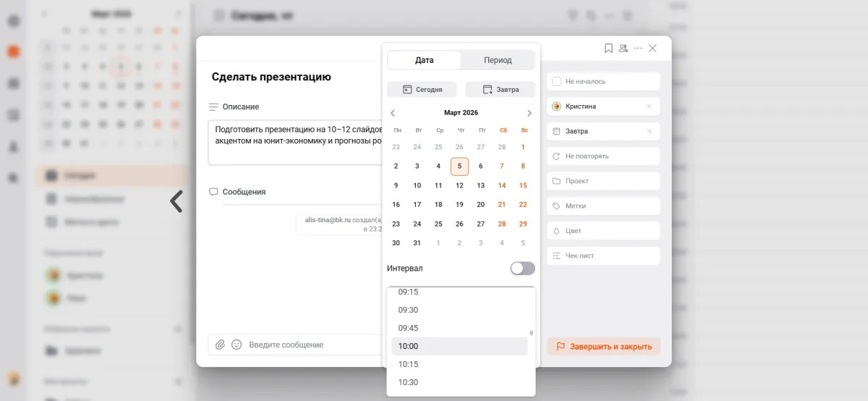Remove assignee Кристина with the x icon
This screenshot has height=401, width=868.
point(649,106)
